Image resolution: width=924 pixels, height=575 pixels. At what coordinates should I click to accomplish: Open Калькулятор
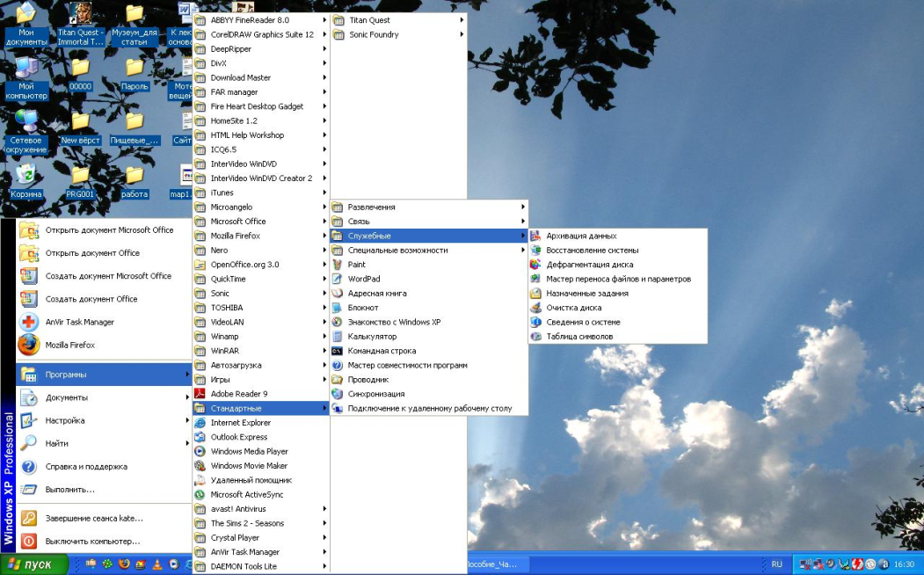tap(428, 337)
